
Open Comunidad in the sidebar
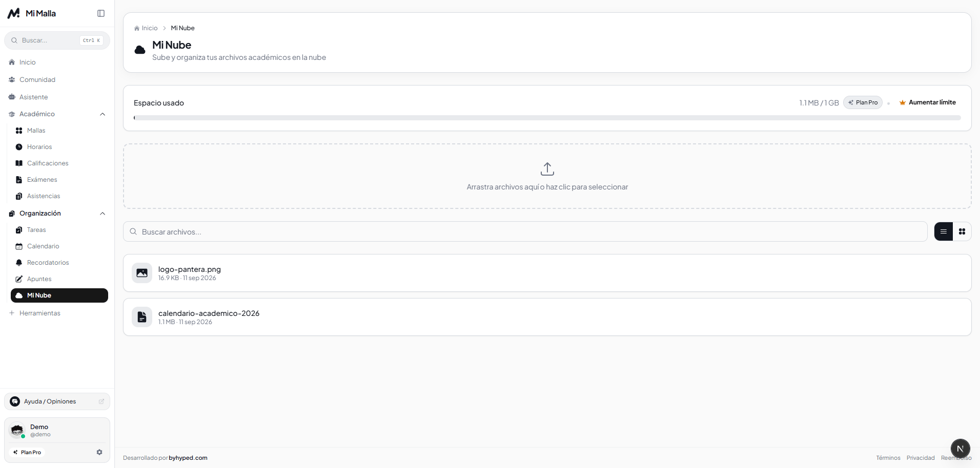click(57, 79)
